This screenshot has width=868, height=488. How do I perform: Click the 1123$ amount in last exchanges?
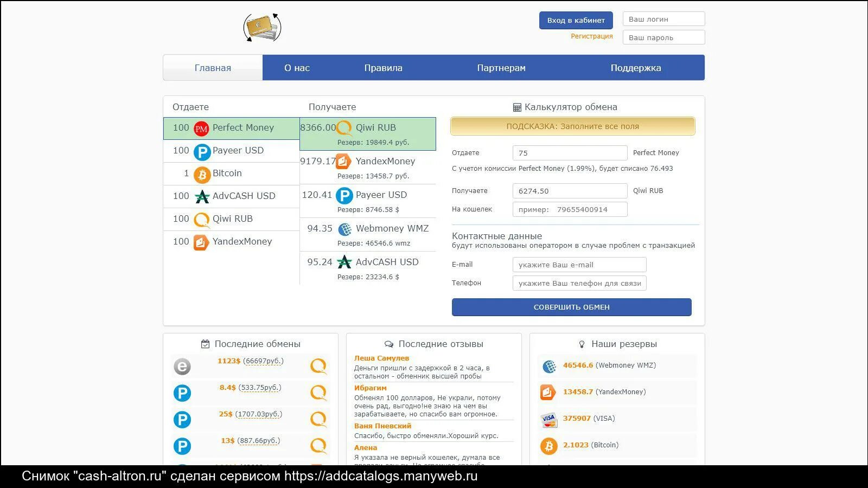click(228, 361)
